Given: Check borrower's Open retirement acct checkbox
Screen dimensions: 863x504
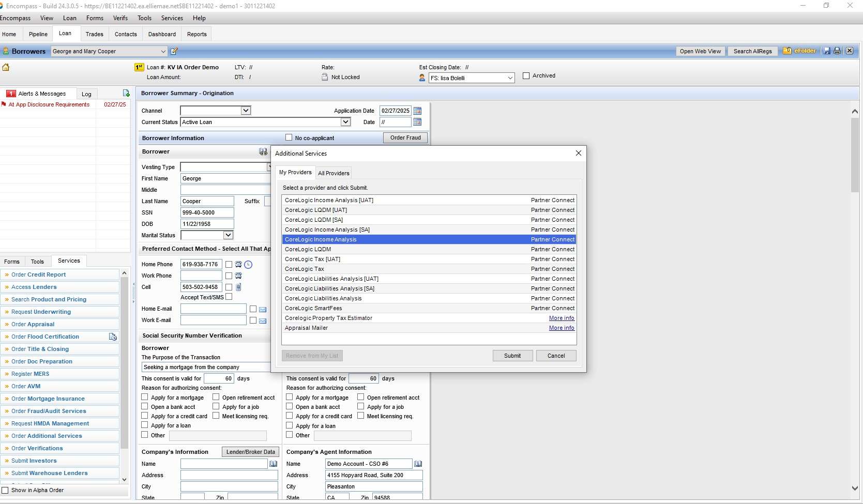Looking at the screenshot, I should point(216,397).
